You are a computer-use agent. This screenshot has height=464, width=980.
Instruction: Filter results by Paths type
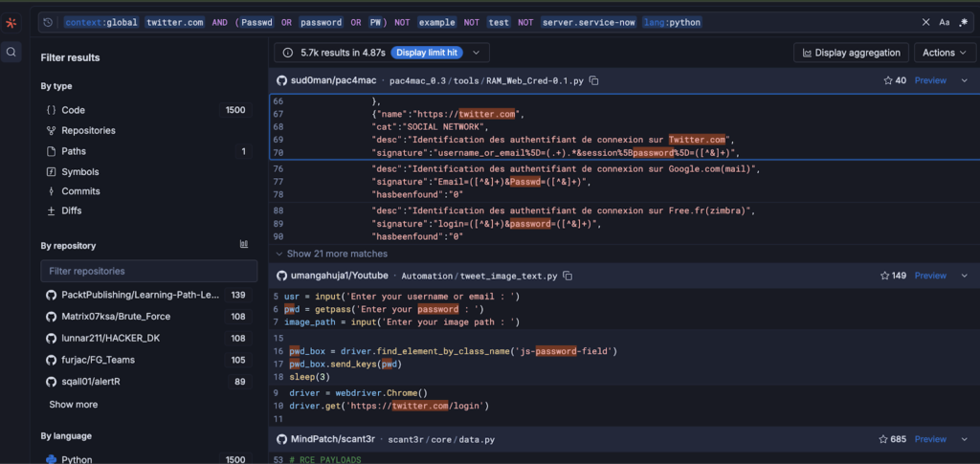146,151
